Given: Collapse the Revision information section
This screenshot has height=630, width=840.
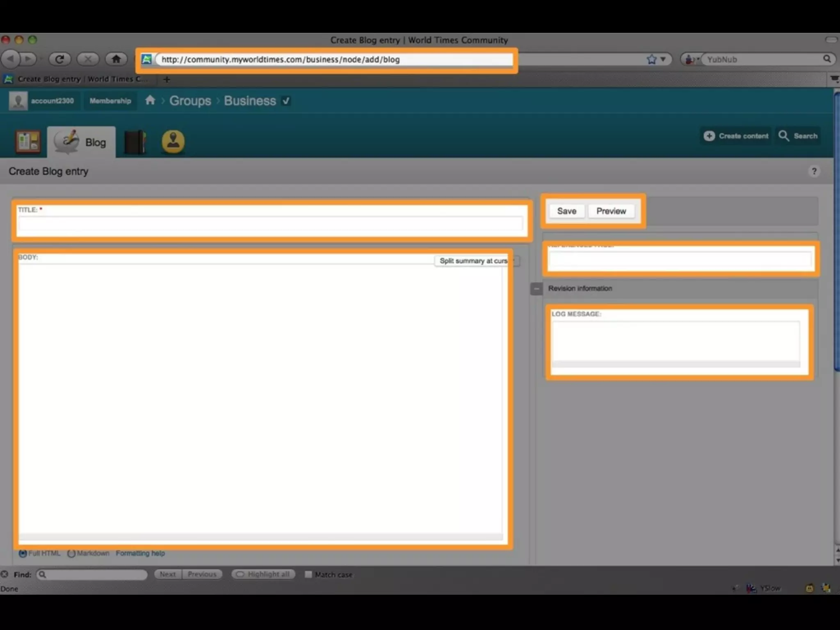Looking at the screenshot, I should tap(536, 288).
